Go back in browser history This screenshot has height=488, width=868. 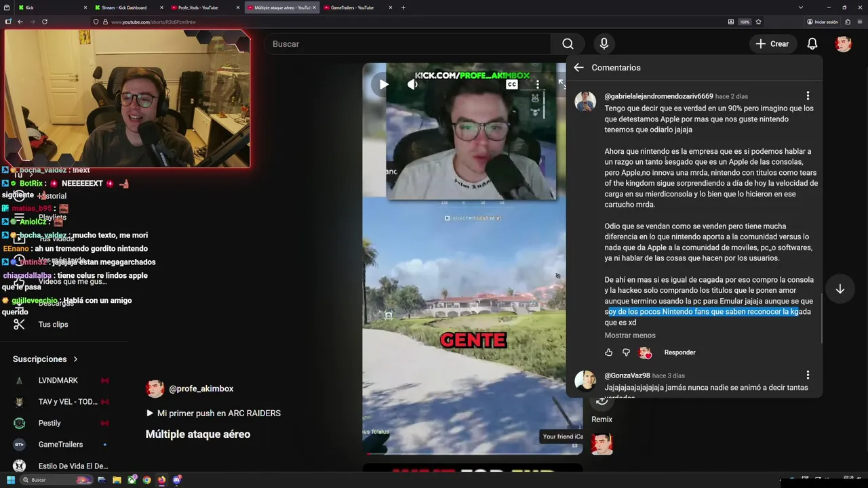pyautogui.click(x=20, y=22)
